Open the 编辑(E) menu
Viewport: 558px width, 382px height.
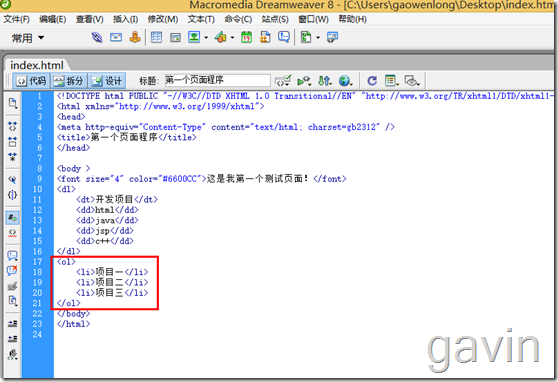click(x=53, y=19)
